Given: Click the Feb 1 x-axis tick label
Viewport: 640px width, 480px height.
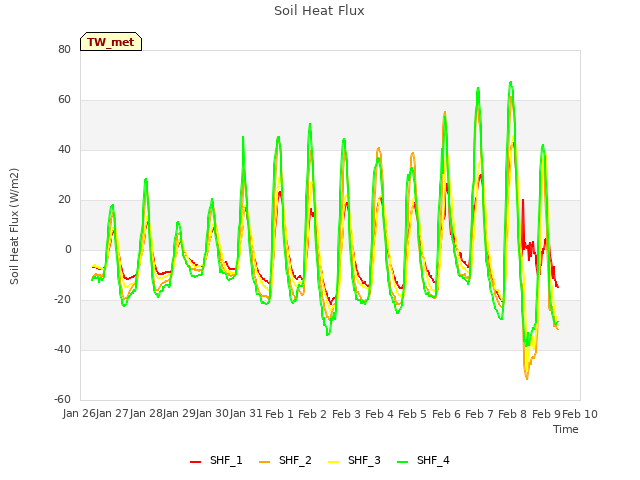Looking at the screenshot, I should 280,414.
